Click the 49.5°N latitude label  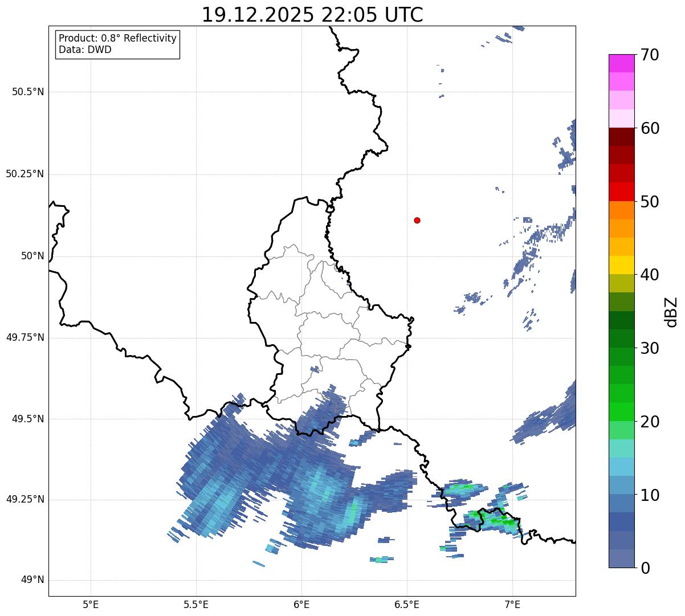coord(28,419)
